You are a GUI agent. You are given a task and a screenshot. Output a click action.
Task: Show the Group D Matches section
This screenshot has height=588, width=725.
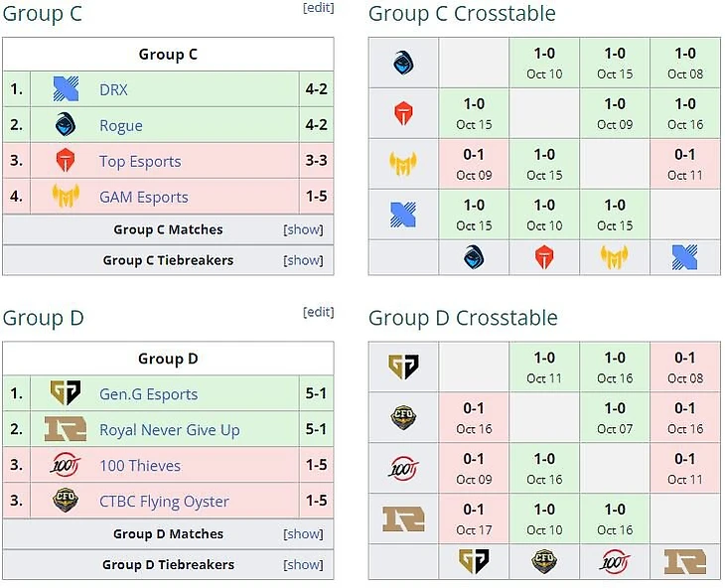[303, 533]
